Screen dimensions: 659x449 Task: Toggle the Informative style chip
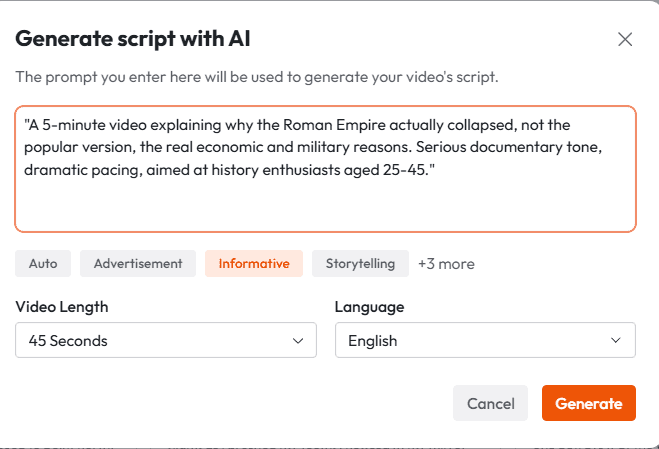point(254,264)
